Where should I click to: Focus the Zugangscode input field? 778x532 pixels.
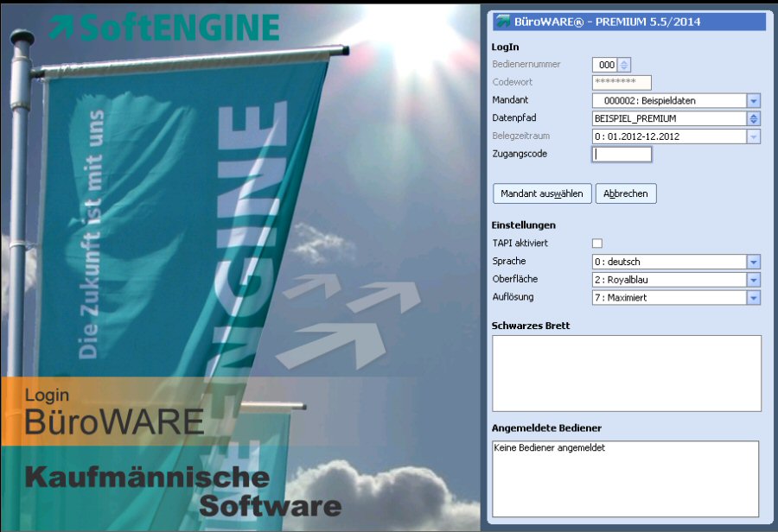point(622,155)
